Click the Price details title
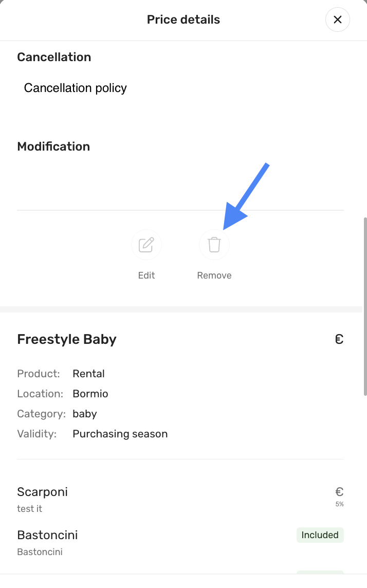Image resolution: width=367 pixels, height=588 pixels. (183, 20)
